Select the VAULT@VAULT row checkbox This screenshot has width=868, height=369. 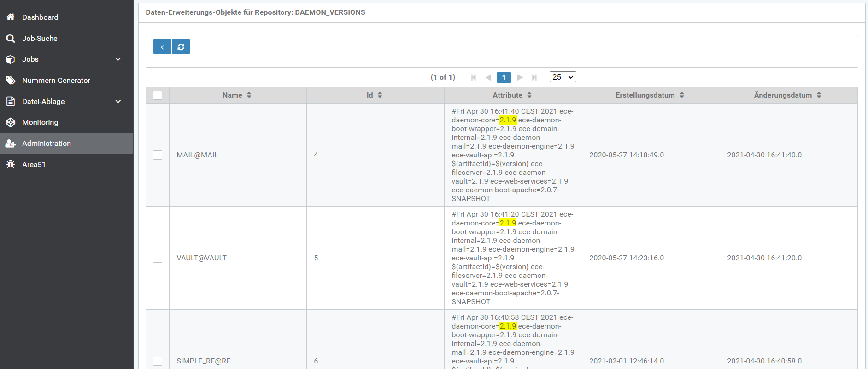coord(158,258)
